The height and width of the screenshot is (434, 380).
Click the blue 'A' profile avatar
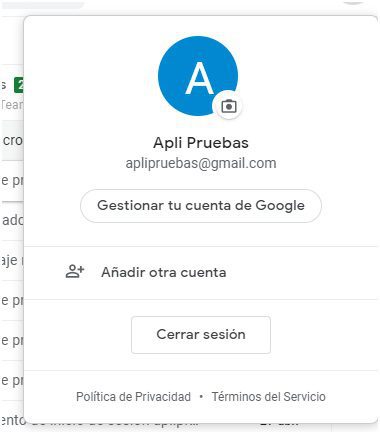(x=198, y=76)
